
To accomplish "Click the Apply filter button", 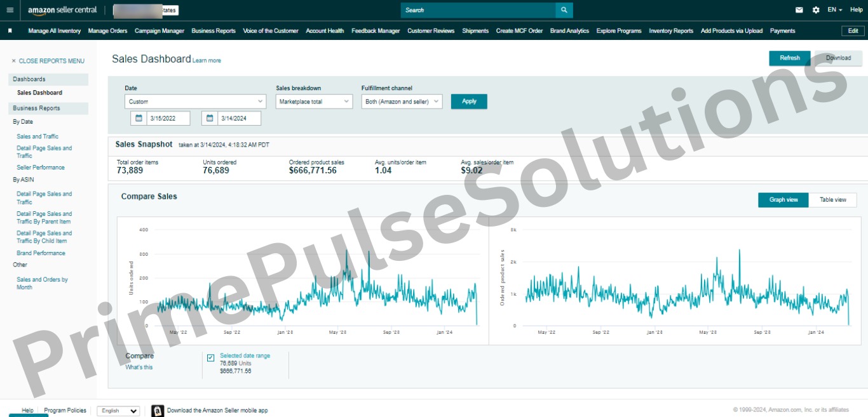I will [x=469, y=102].
